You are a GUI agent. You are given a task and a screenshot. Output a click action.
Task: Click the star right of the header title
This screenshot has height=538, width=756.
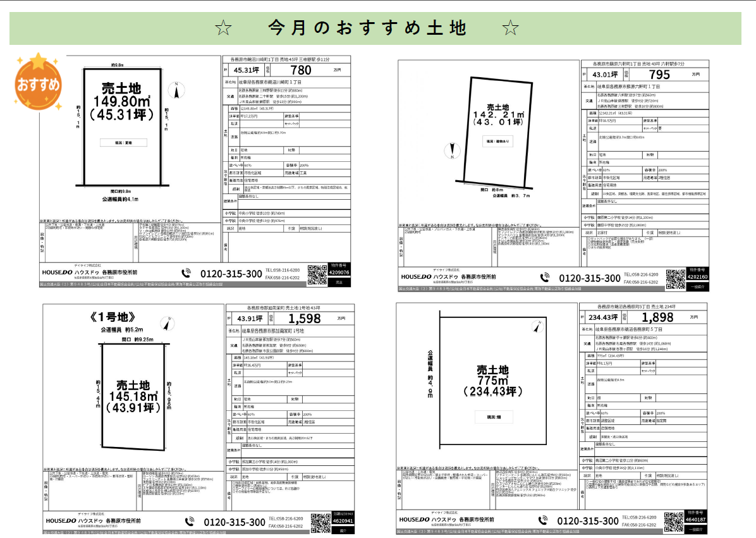(510, 28)
